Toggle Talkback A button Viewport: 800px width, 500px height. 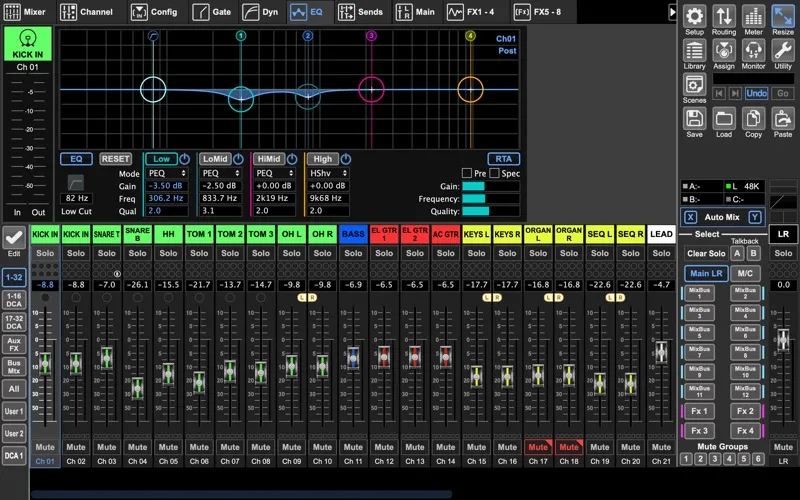(737, 254)
